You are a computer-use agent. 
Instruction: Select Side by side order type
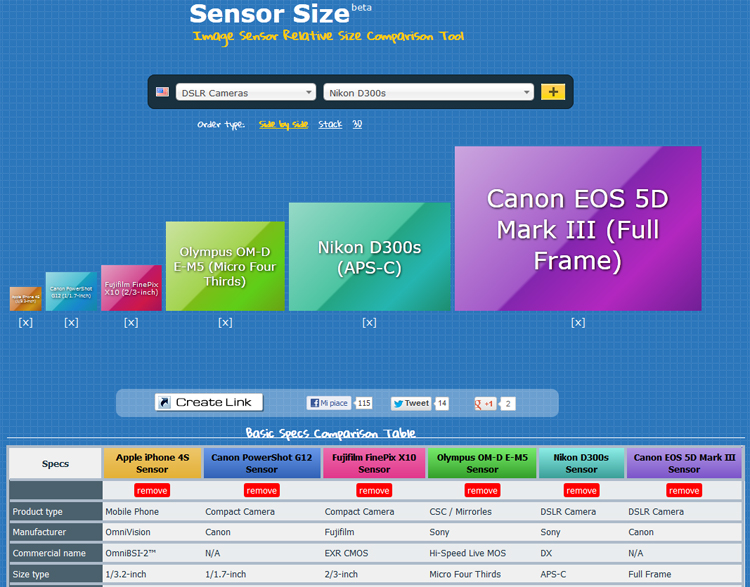point(283,124)
